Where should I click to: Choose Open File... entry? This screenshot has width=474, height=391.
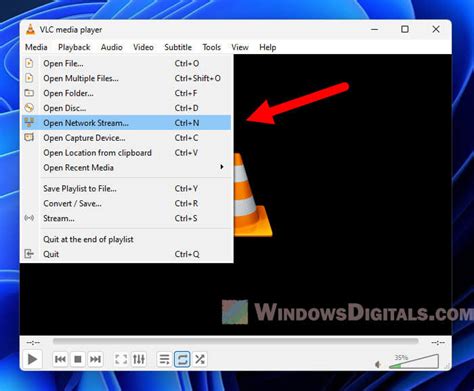tap(127, 63)
